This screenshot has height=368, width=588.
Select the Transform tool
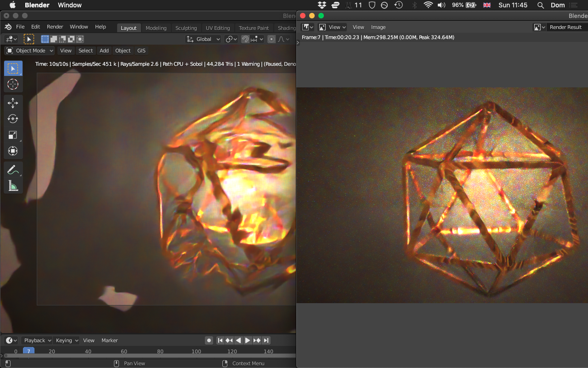(13, 151)
